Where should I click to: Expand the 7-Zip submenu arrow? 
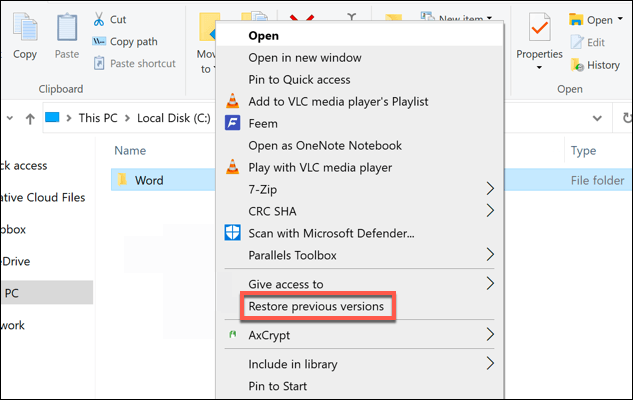point(490,189)
